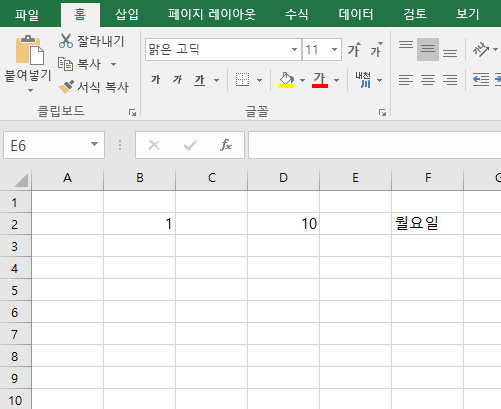Image resolution: width=501 pixels, height=409 pixels.
Task: Select cell F2 containing 월요일
Action: click(428, 224)
